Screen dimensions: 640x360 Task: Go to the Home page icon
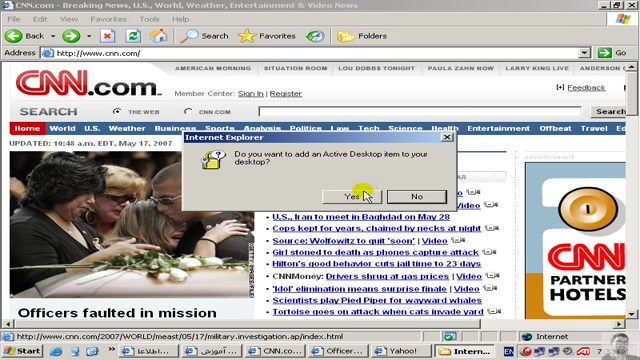point(158,36)
